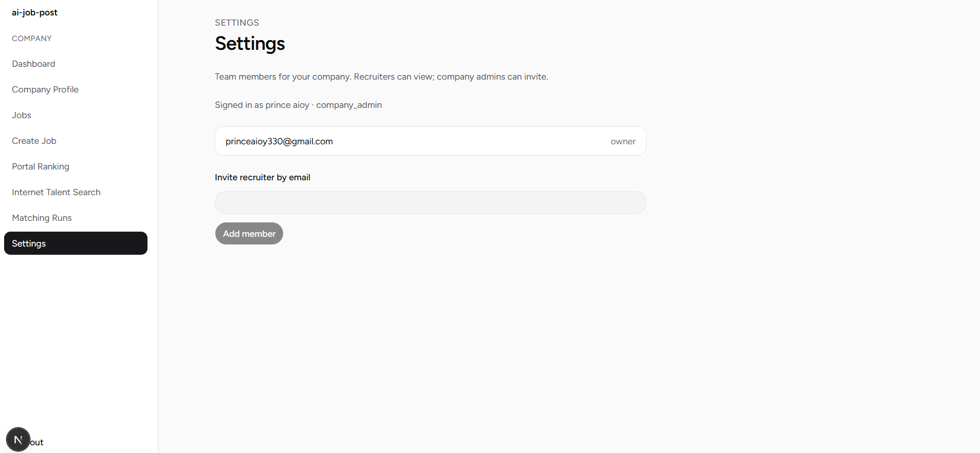Viewport: 980px width, 453px height.
Task: Click the owner role label
Action: 623,141
